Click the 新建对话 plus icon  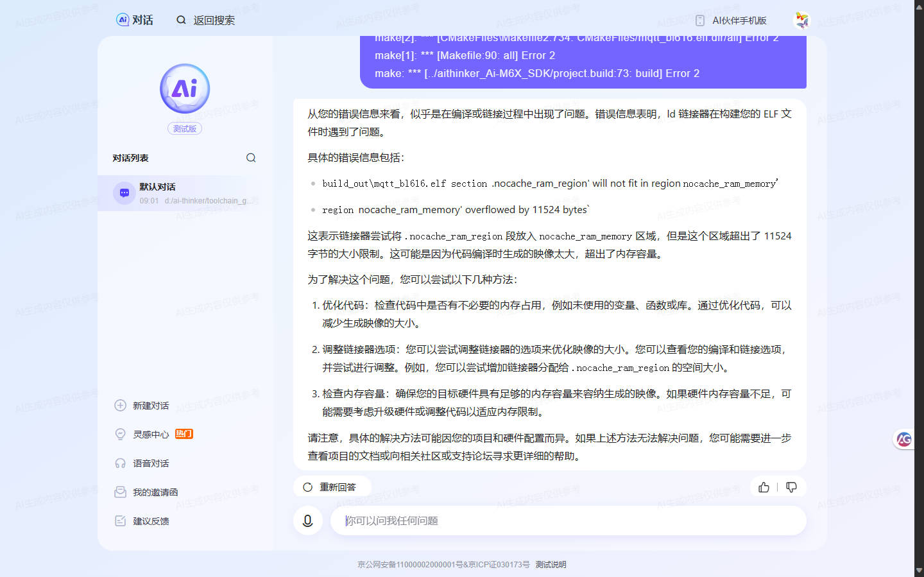pyautogui.click(x=120, y=406)
